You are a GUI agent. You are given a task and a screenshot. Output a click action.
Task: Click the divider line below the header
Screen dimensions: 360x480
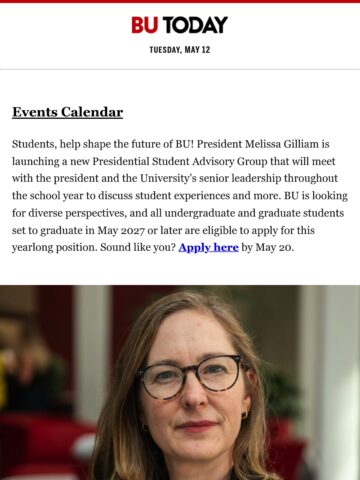pyautogui.click(x=180, y=69)
